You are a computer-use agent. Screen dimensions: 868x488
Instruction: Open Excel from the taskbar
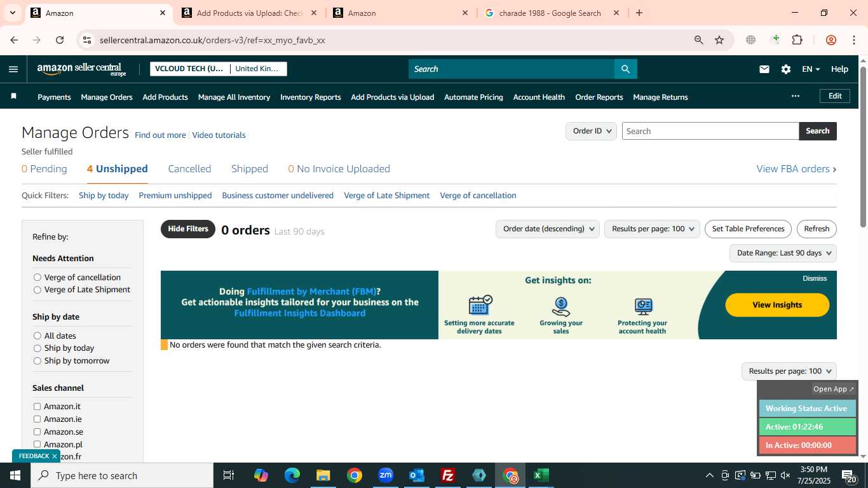click(x=541, y=475)
